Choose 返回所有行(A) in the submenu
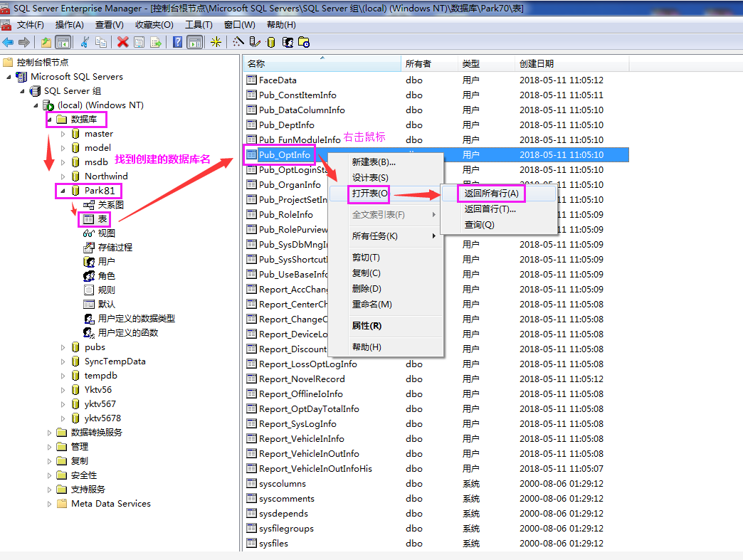 click(498, 194)
